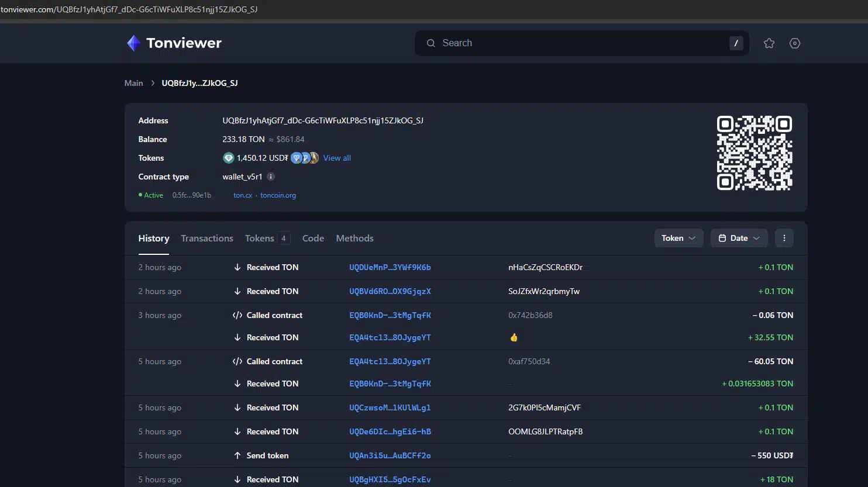Open address UQBVd6RO…OX9GjqzX

390,291
